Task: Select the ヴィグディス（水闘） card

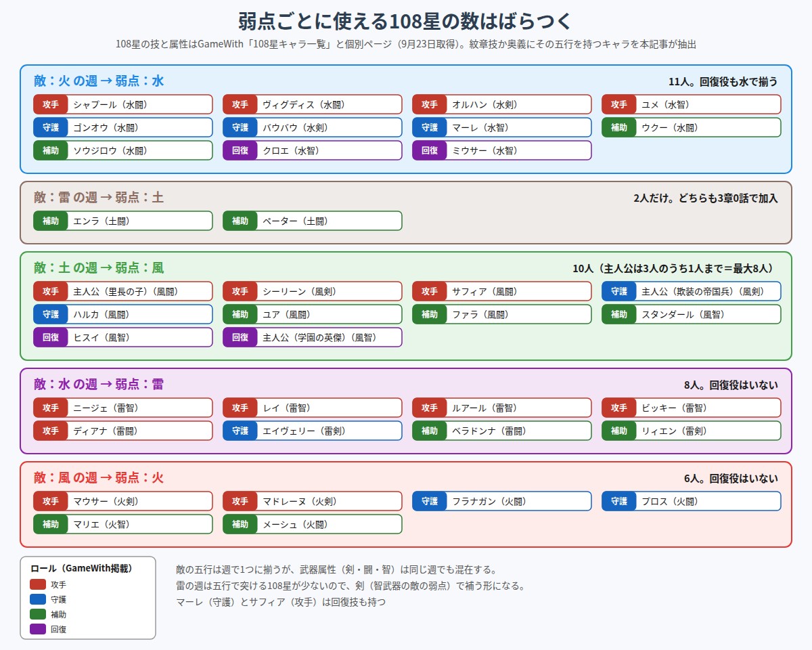Action: (313, 104)
